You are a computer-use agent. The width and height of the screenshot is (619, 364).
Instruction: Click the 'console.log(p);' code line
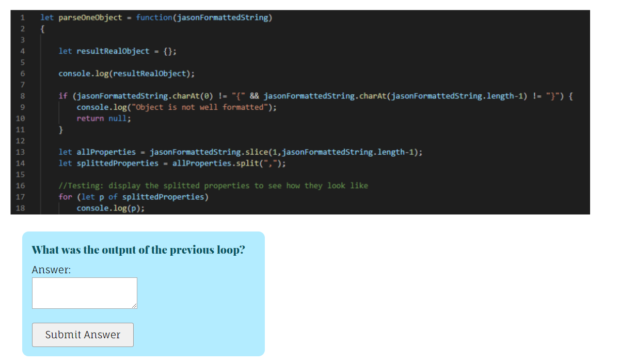[x=110, y=208]
